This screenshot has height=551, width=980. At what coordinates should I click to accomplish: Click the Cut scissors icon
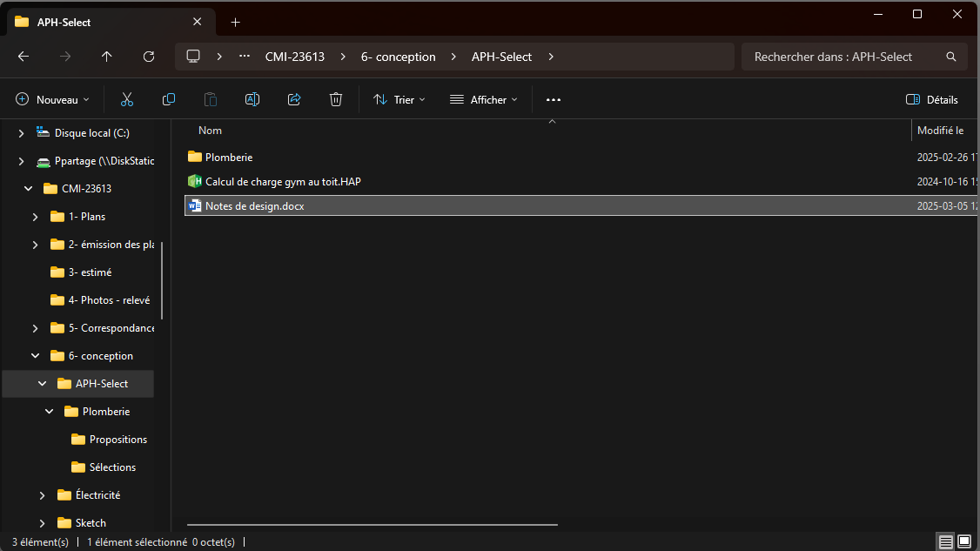(x=127, y=100)
